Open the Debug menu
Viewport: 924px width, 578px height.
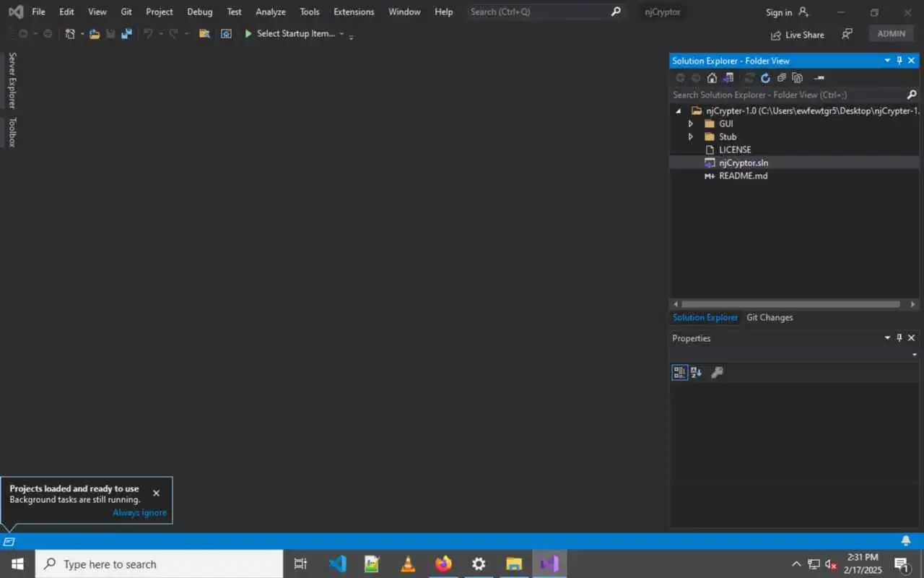[x=200, y=12]
